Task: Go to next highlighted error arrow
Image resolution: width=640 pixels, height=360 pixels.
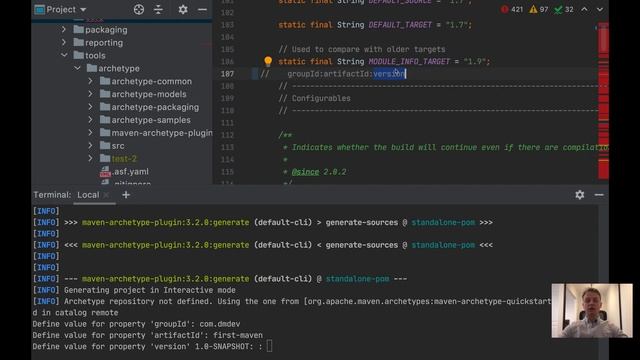Action: click(x=600, y=9)
